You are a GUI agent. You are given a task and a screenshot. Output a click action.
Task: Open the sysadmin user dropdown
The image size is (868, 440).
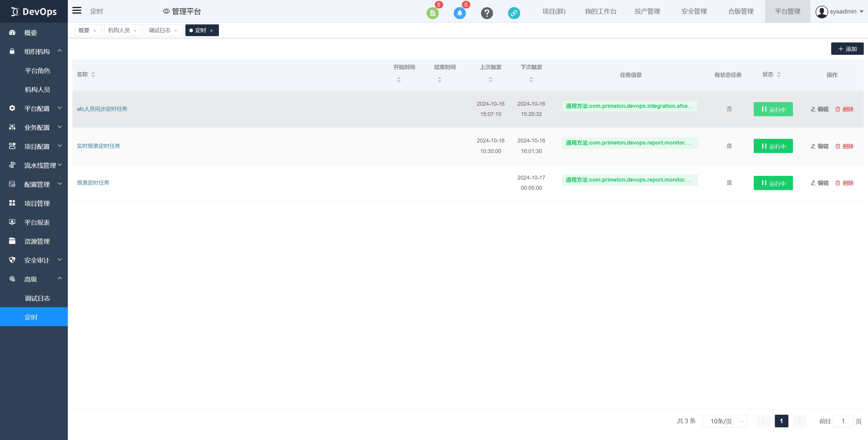839,11
